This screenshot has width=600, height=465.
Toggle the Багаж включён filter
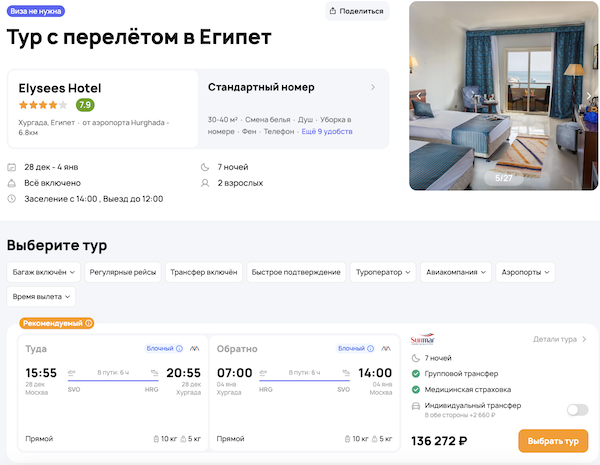[41, 272]
